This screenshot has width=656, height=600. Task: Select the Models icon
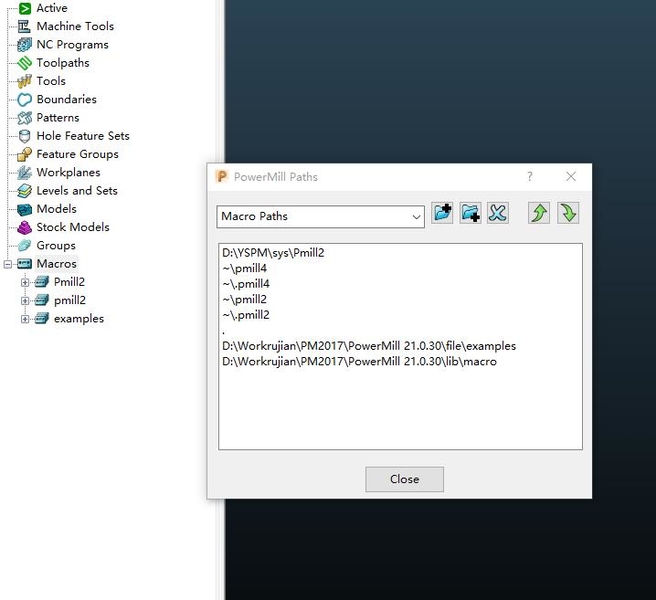tap(24, 209)
